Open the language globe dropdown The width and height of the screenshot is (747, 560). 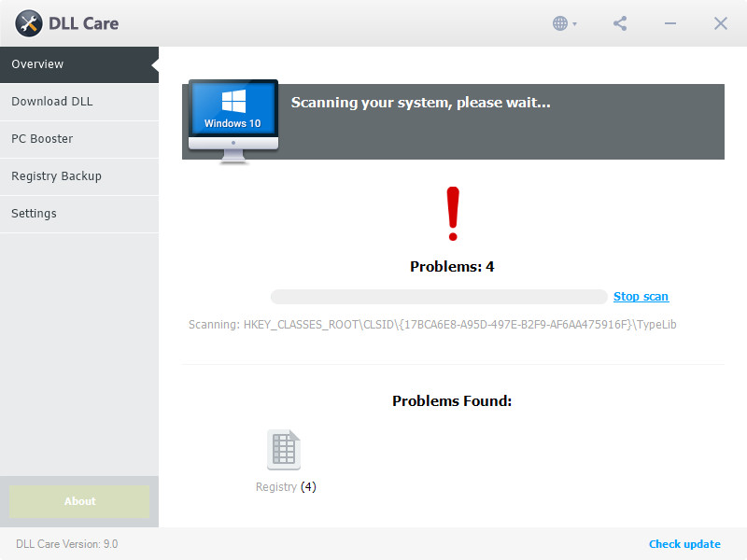[565, 23]
